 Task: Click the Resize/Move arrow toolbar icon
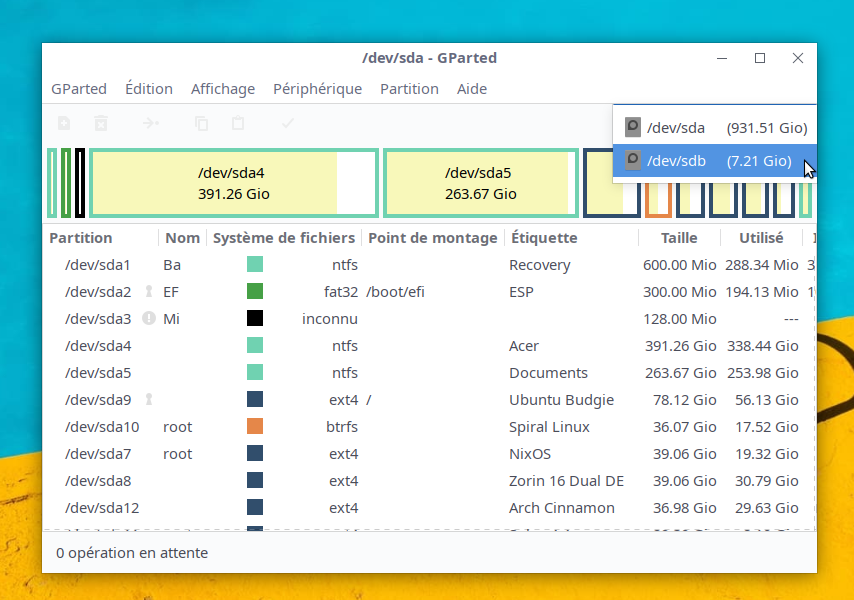(x=150, y=123)
